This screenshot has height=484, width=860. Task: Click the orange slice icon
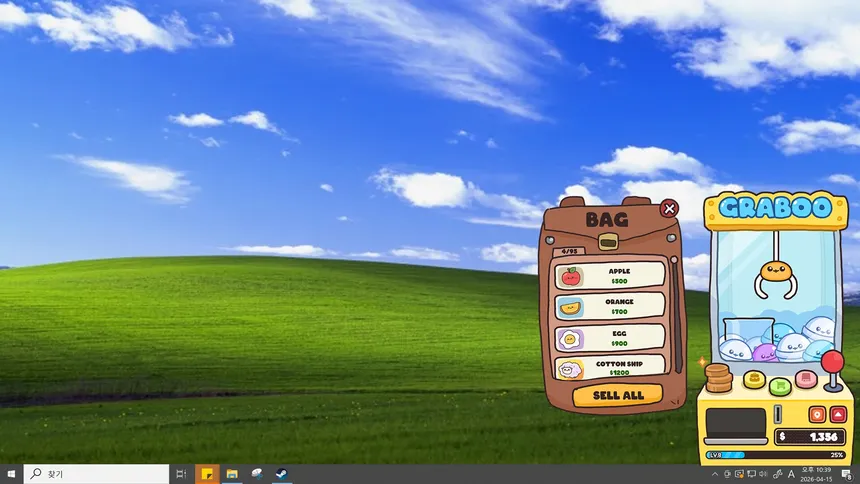[x=570, y=308]
